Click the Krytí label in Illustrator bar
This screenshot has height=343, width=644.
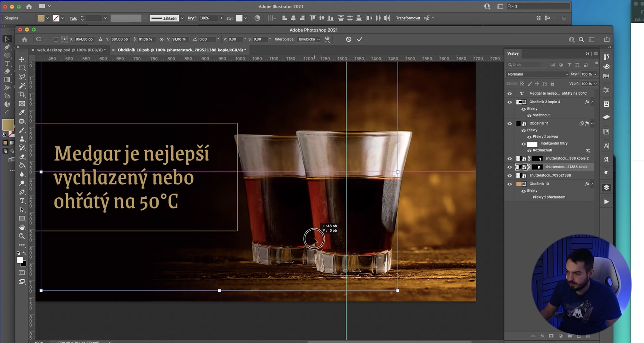192,18
